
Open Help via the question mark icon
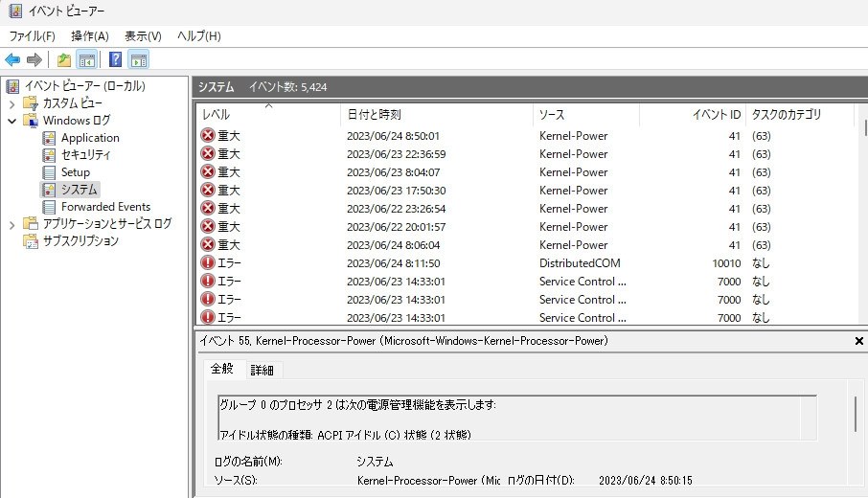click(x=115, y=59)
